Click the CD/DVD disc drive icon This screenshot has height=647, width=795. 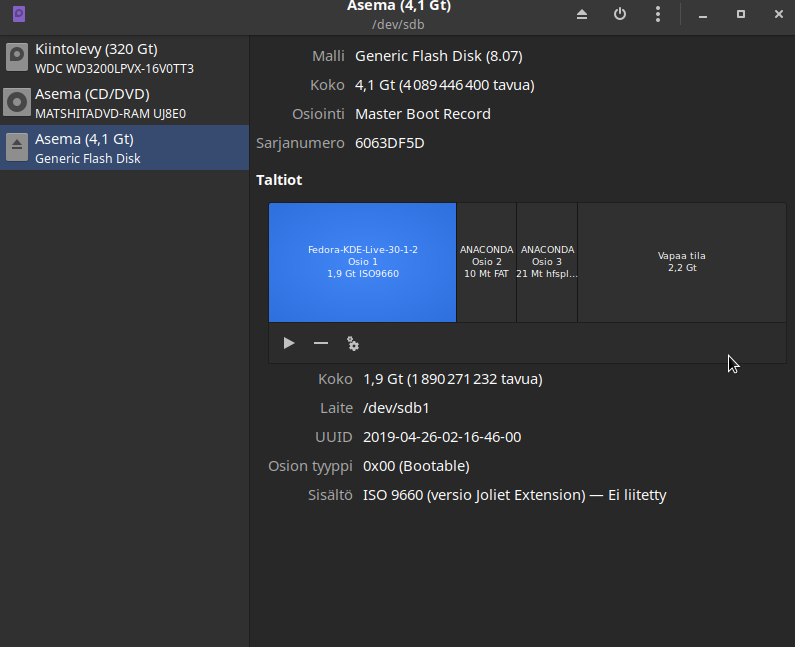[17, 103]
